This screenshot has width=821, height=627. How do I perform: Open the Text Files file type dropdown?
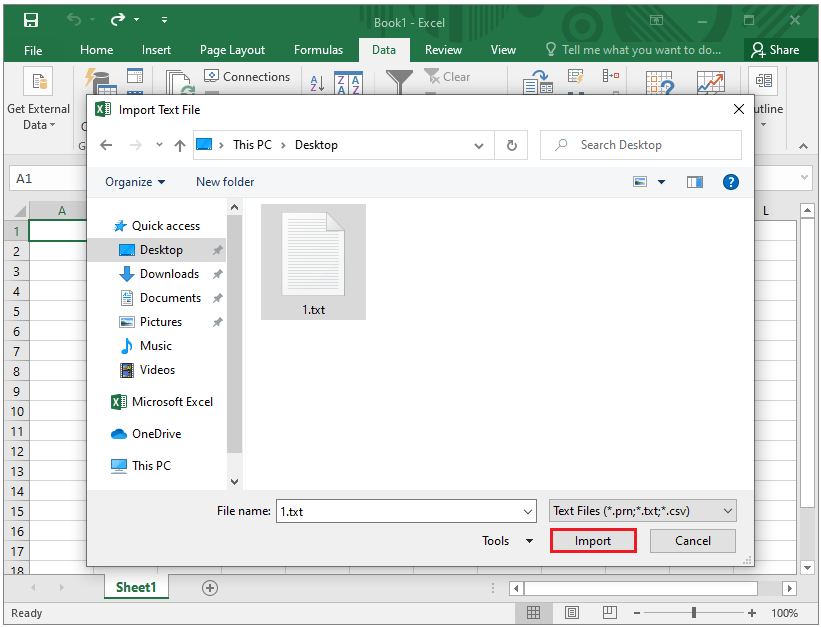[x=641, y=510]
